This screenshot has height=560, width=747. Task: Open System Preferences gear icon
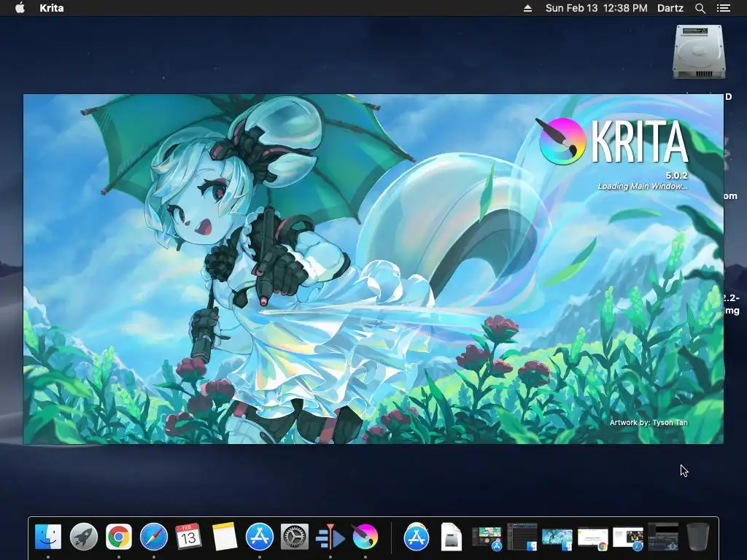tap(295, 537)
